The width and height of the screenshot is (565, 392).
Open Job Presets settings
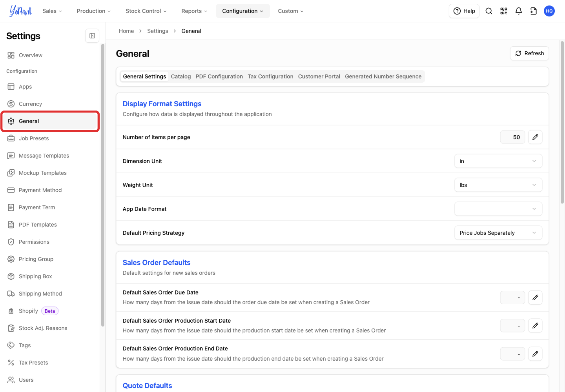point(50,138)
